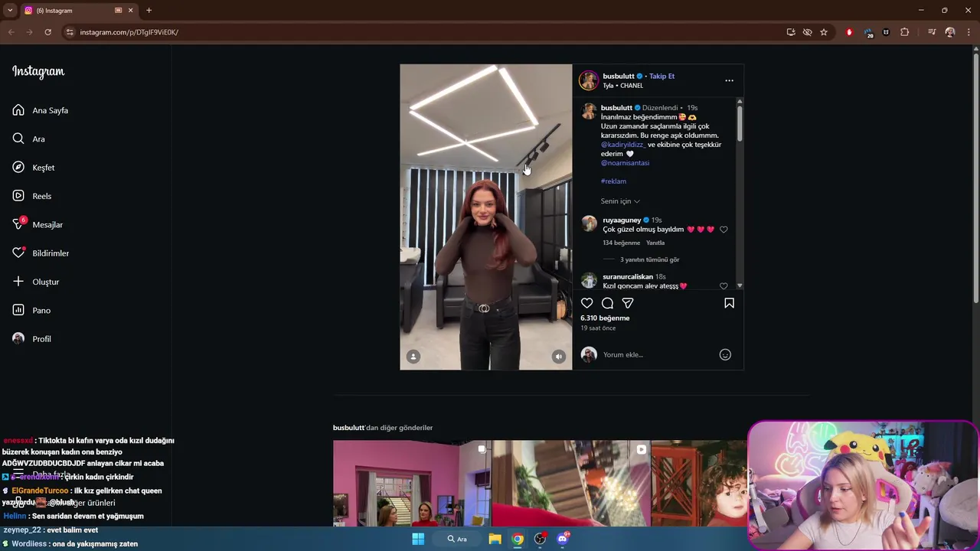Open the @kadiryildizz_ mention link
The image size is (980, 551).
(x=623, y=145)
